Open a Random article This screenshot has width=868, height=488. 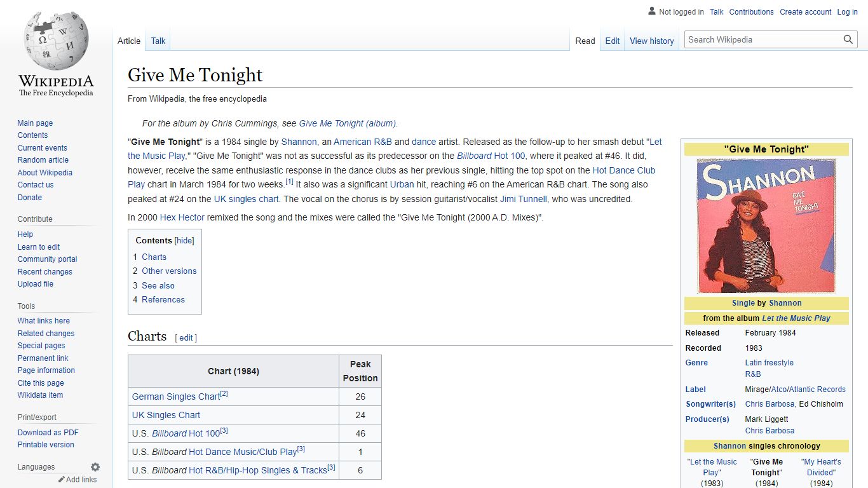tap(43, 160)
